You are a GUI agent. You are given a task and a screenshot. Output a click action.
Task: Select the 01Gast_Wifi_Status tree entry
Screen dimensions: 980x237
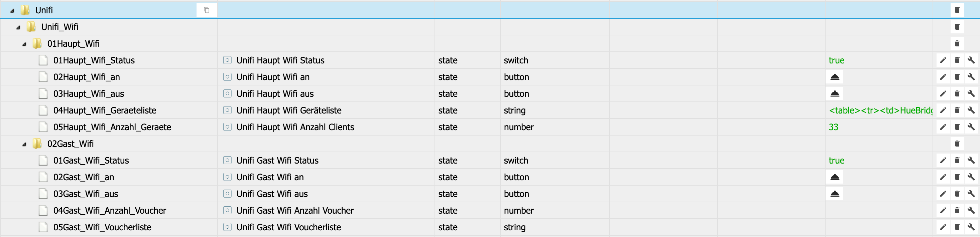click(x=91, y=161)
